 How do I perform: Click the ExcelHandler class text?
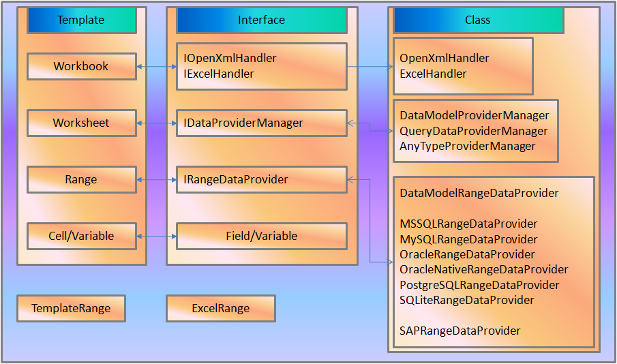pos(433,74)
